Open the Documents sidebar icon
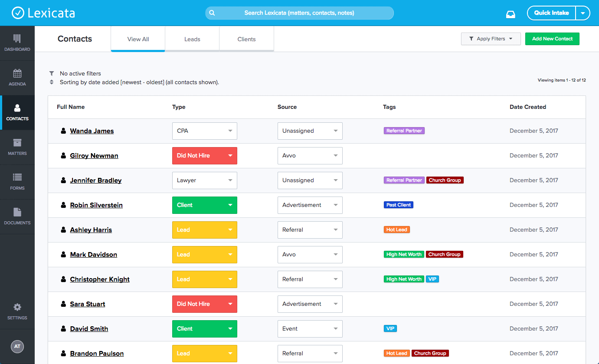 pos(17,216)
